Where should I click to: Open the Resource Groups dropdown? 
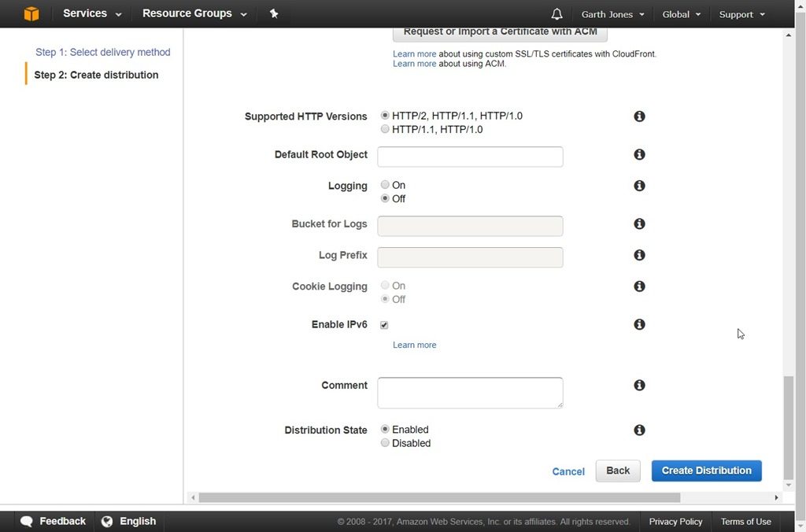pos(194,14)
